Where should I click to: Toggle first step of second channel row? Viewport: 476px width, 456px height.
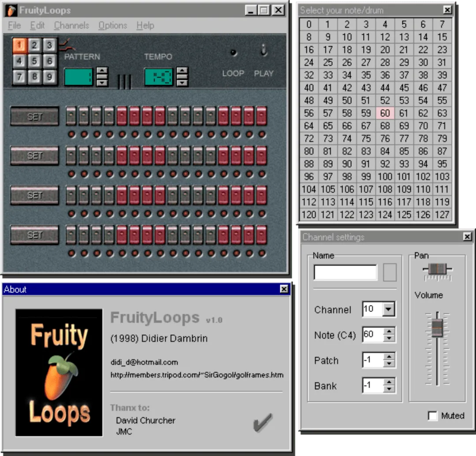[71, 156]
